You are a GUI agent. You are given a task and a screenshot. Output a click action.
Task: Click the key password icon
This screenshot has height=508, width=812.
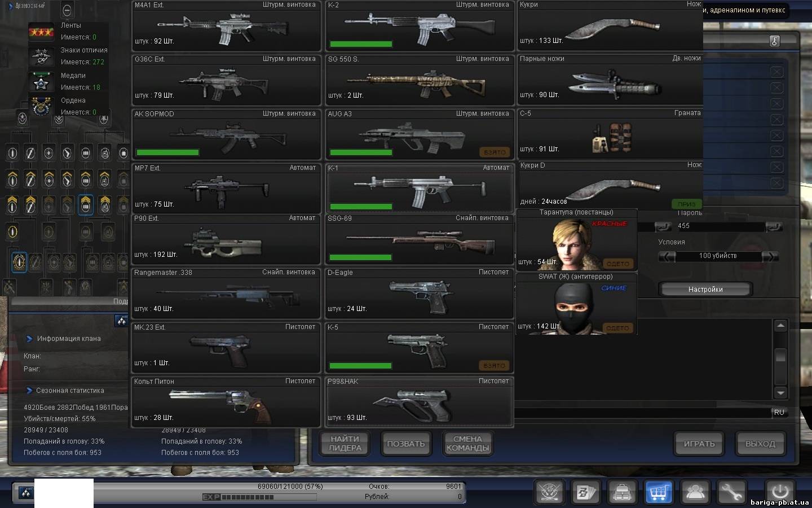(x=775, y=41)
